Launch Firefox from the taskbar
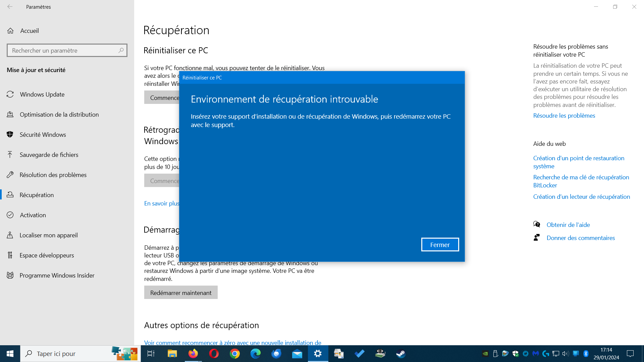Screen dimensions: 644x362 click(x=193, y=354)
